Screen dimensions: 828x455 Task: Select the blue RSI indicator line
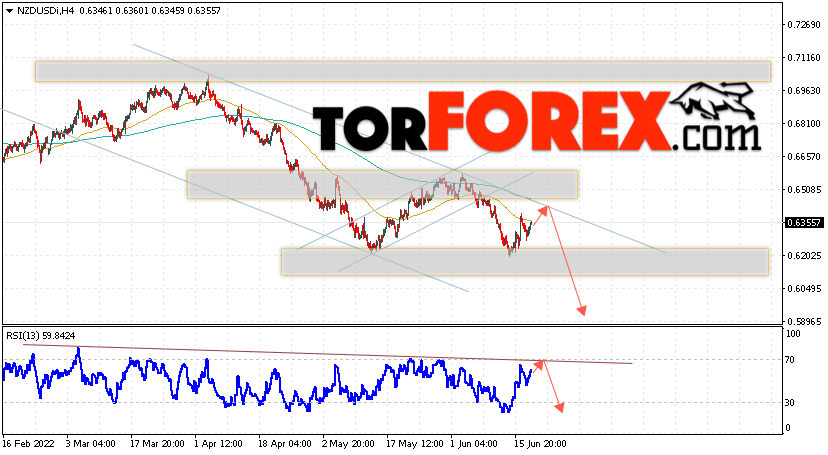[267, 380]
